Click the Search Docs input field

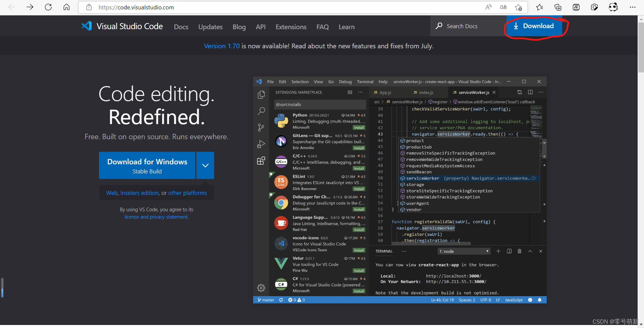[x=468, y=26]
